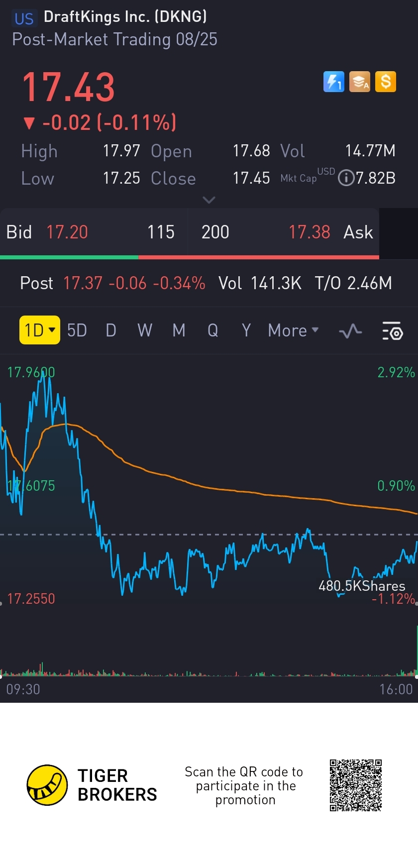The image size is (418, 868).
Task: Tap the Scan the QR code promotion text
Action: (244, 786)
